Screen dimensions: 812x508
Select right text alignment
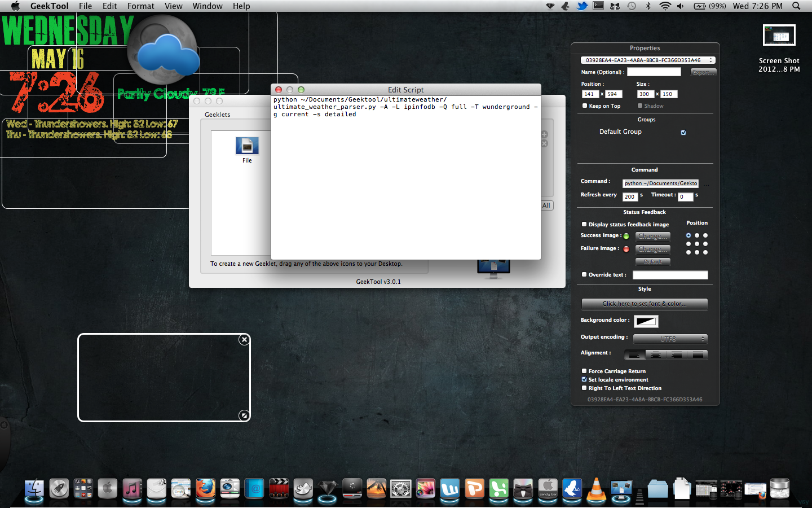677,354
